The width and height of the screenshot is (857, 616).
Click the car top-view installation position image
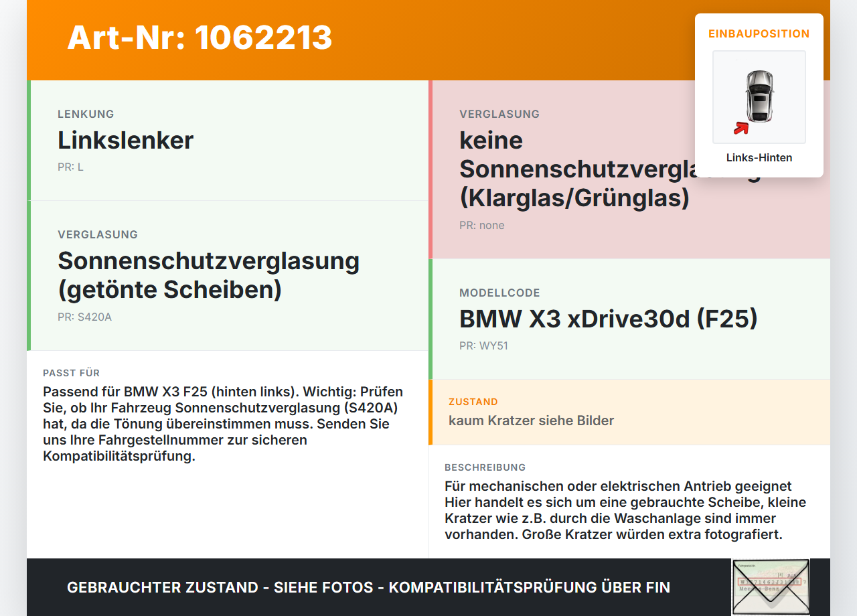(x=759, y=97)
